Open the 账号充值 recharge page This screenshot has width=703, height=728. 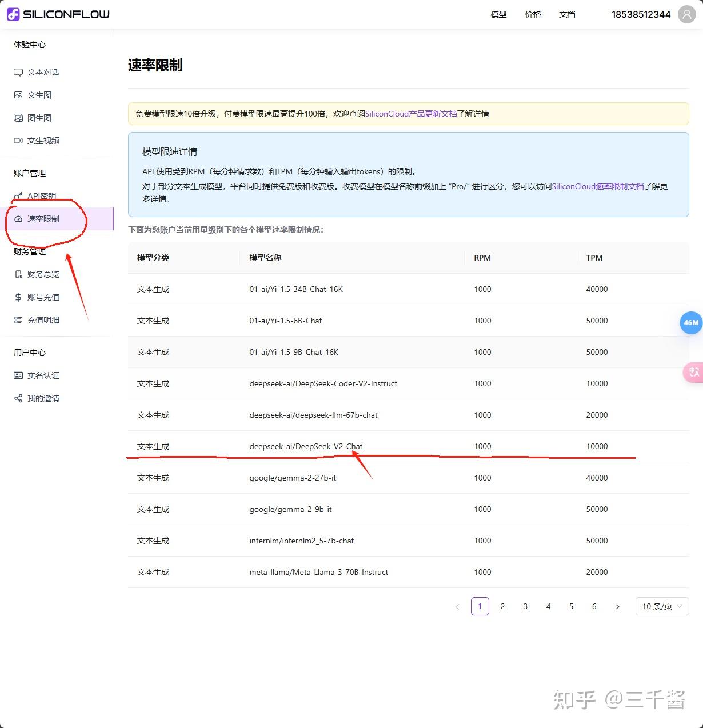43,297
